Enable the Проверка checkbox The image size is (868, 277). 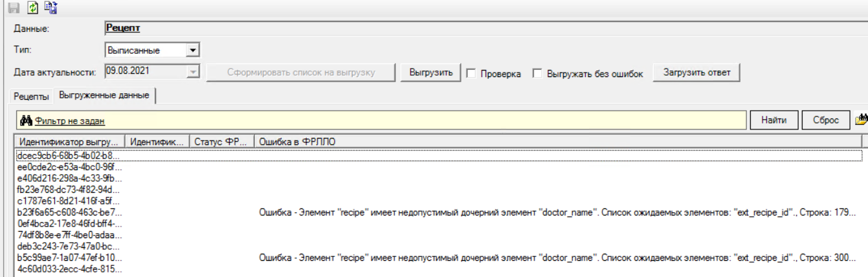click(471, 73)
